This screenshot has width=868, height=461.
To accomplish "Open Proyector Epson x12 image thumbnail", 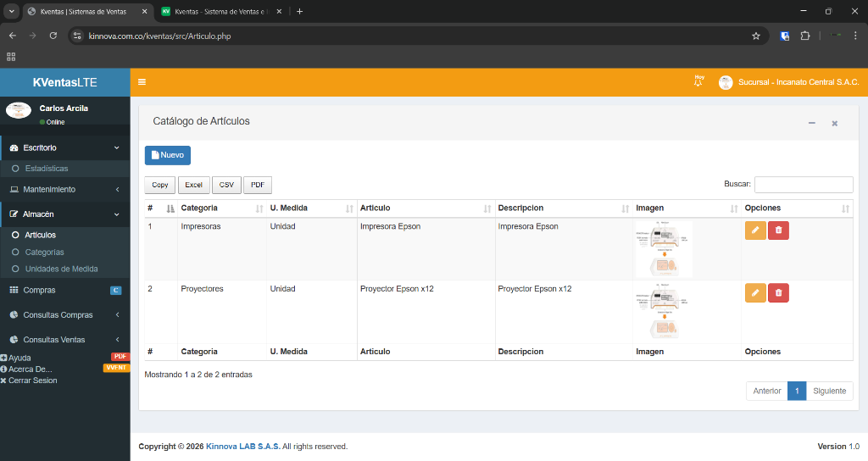I will (664, 312).
